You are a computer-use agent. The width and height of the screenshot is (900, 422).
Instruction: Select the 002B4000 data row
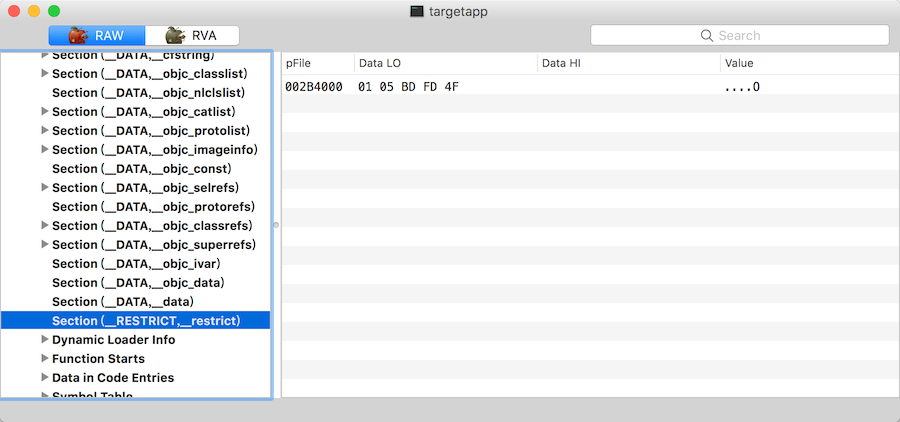click(500, 87)
